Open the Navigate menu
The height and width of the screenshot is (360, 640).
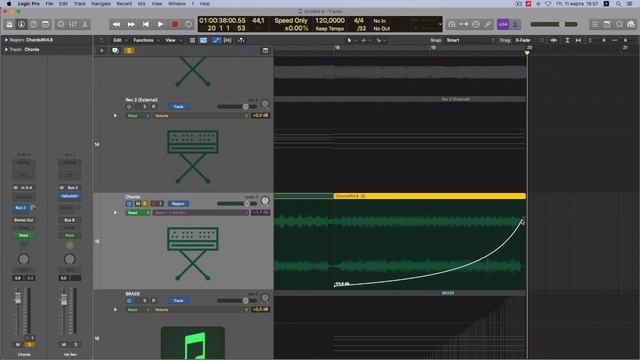101,4
